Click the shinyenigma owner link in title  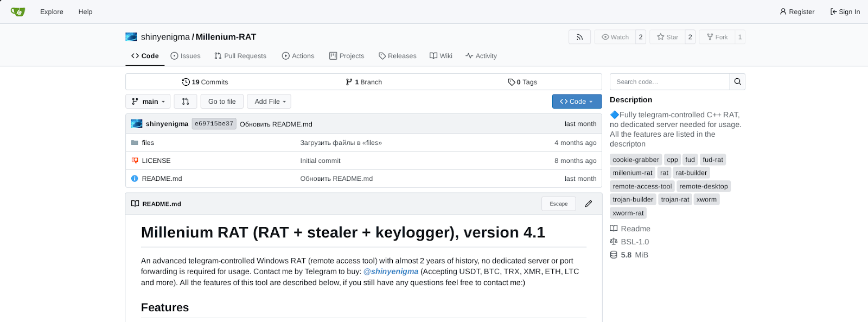165,37
